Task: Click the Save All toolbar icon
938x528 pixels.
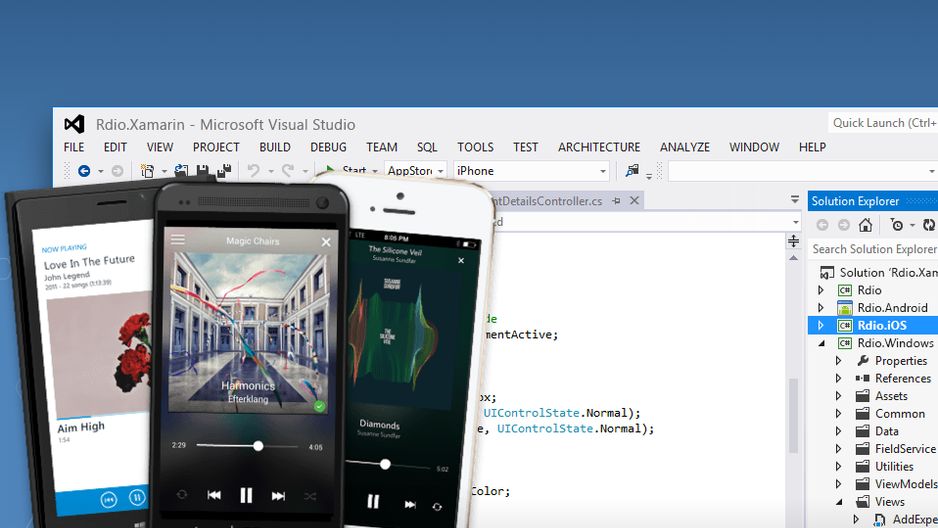Action: point(224,171)
